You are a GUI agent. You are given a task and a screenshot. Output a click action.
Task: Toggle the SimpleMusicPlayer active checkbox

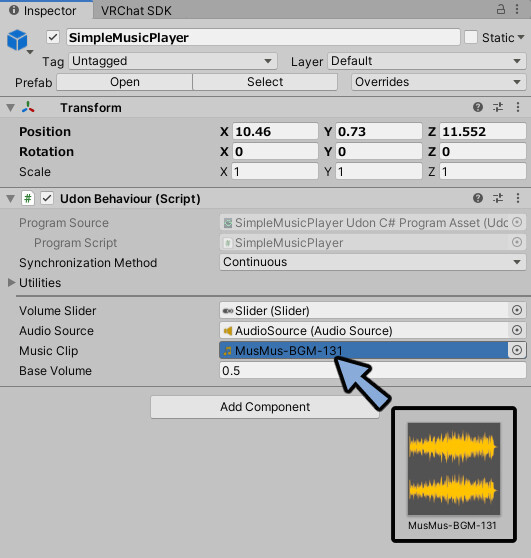pos(53,37)
